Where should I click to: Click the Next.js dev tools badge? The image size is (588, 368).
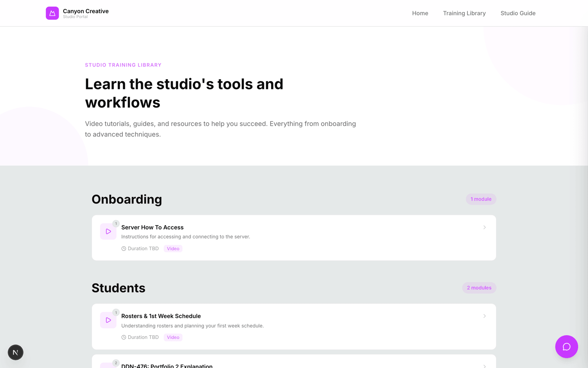point(15,352)
